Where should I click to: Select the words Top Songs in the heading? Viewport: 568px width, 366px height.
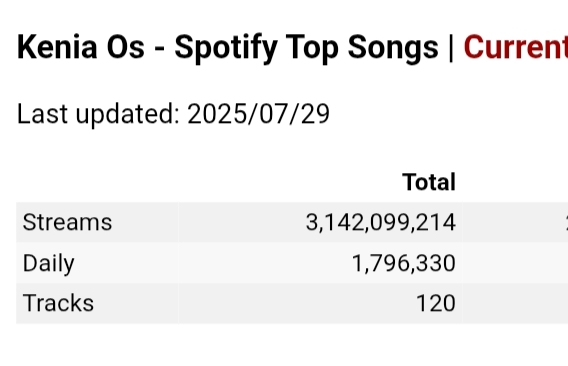click(x=362, y=49)
